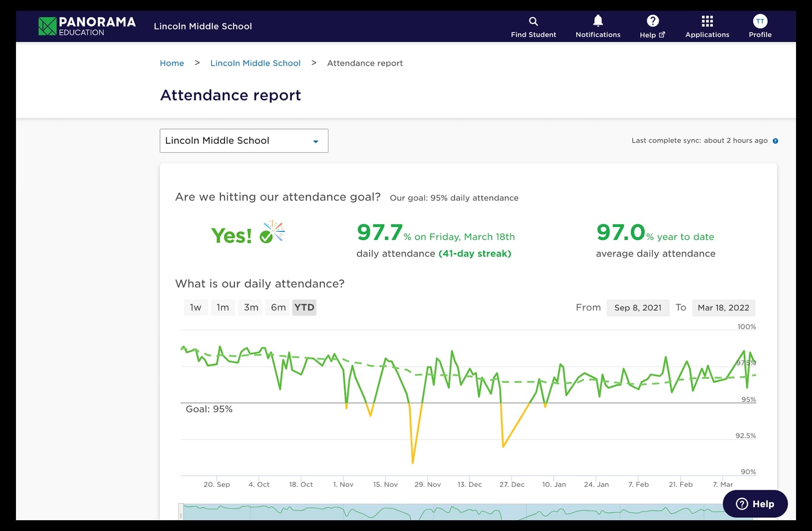This screenshot has height=531, width=812.
Task: Open the Applications grid menu
Action: (707, 21)
